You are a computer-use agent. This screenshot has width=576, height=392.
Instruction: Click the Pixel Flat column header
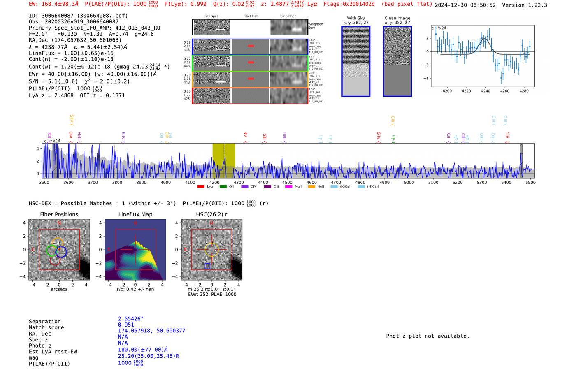[250, 16]
